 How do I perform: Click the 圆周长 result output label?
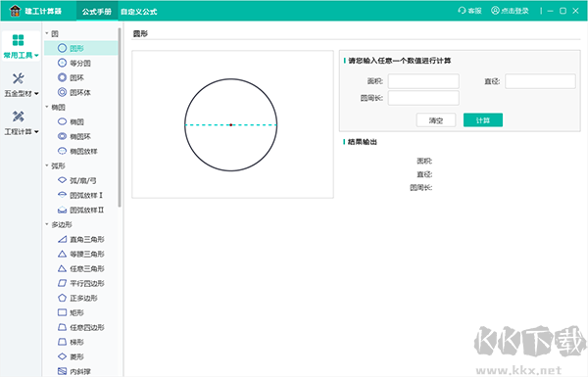420,187
